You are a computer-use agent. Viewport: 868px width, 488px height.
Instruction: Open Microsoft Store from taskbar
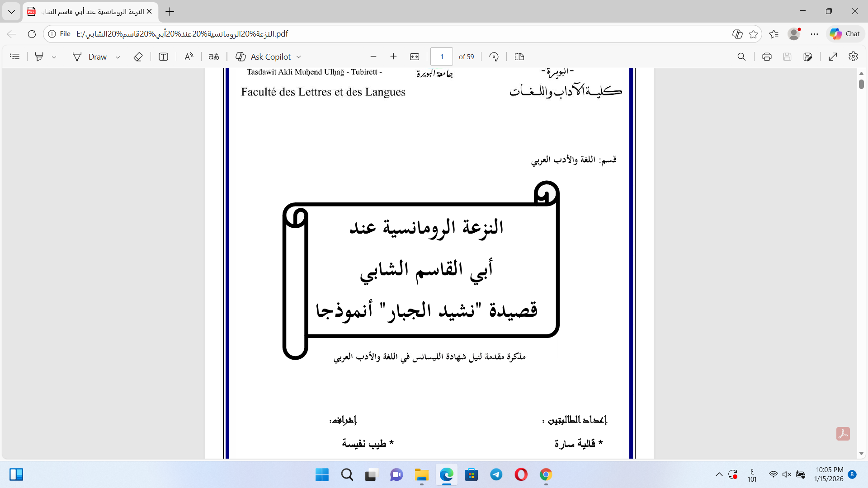pos(471,474)
